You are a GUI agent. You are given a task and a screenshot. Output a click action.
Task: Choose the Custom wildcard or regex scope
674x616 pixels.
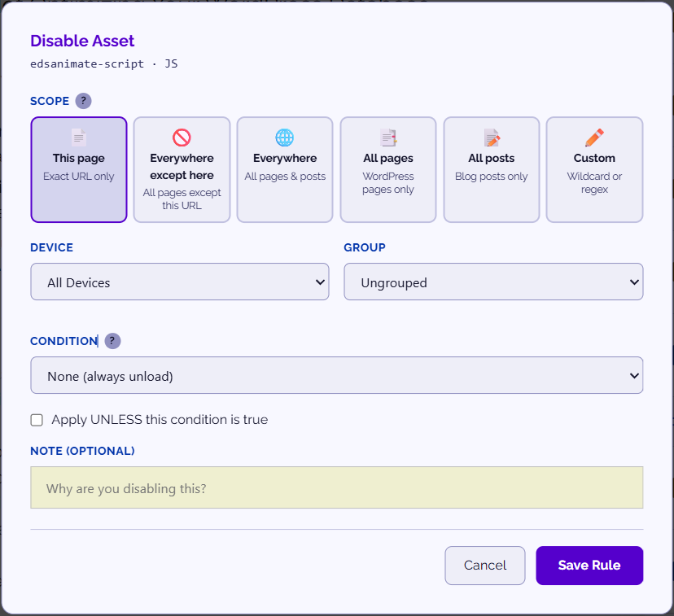[594, 169]
